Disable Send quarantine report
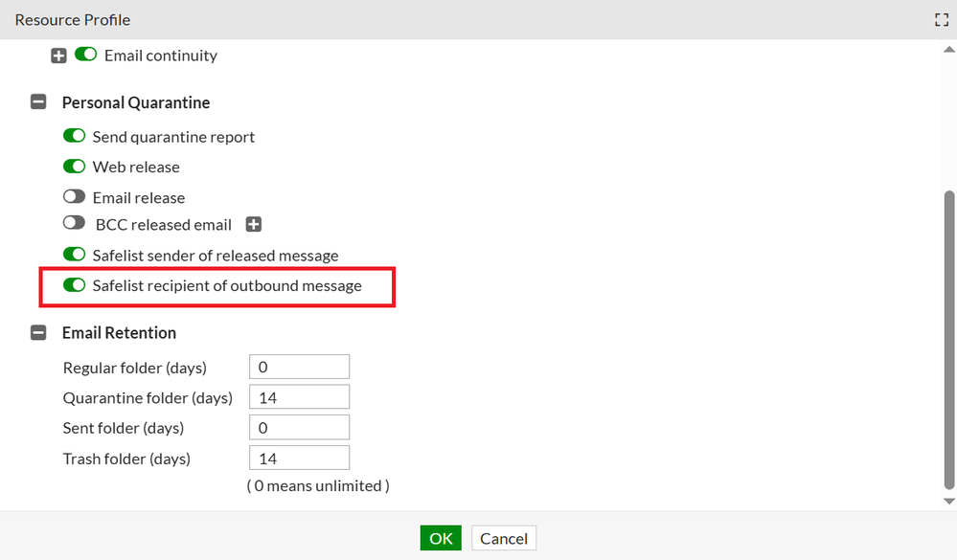This screenshot has width=957, height=560. pos(74,137)
